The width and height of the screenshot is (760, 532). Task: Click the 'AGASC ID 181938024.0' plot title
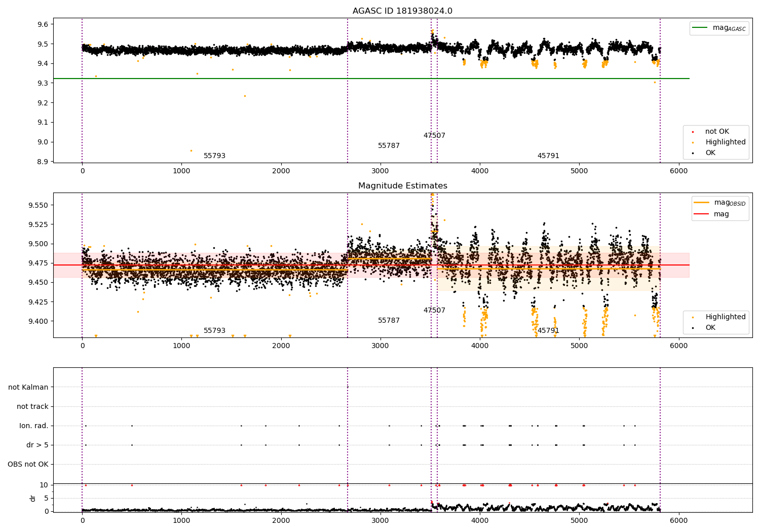pyautogui.click(x=402, y=11)
